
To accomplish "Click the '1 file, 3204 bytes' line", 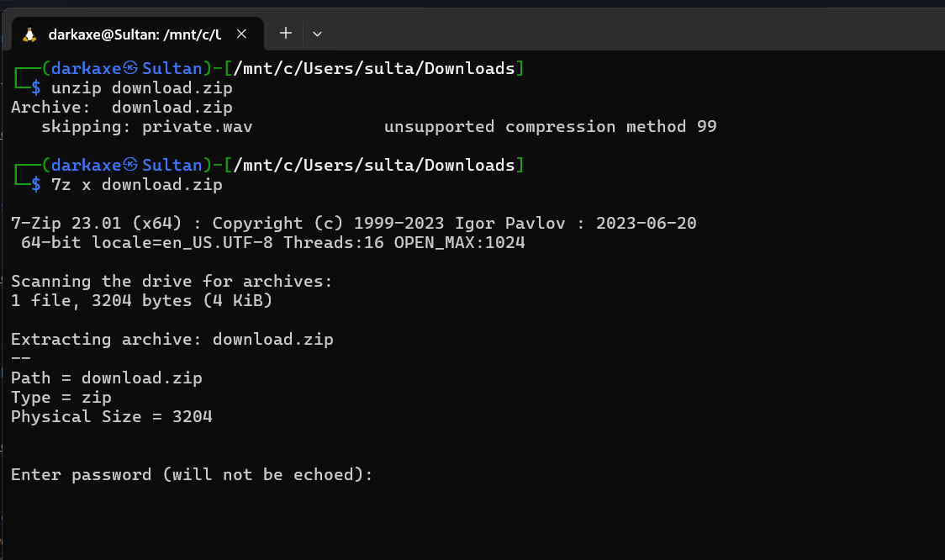I will point(141,301).
